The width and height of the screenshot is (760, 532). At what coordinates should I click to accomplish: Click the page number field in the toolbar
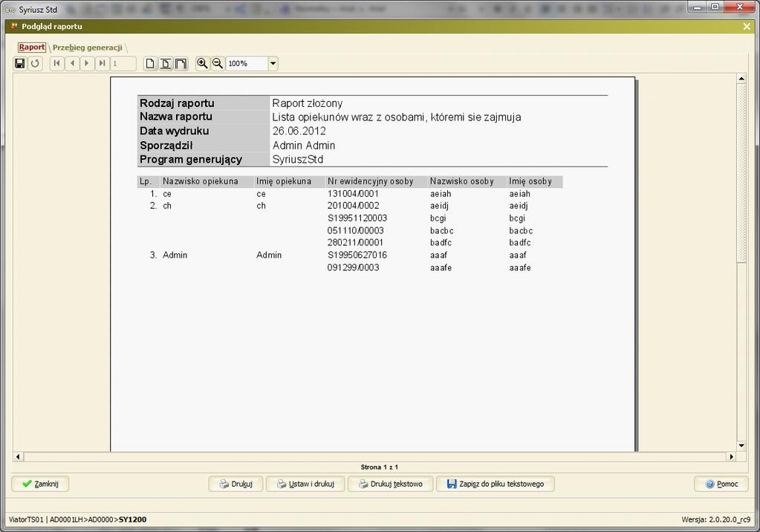[123, 64]
